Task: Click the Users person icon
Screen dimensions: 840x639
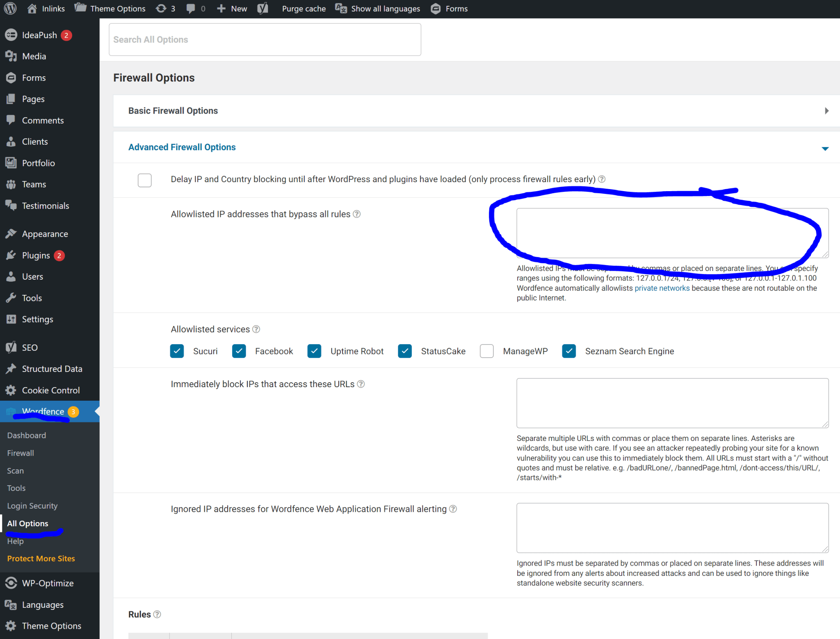Action: [11, 276]
